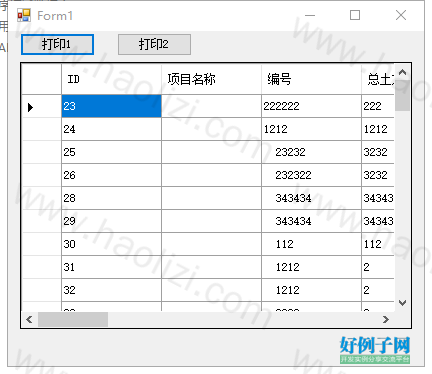This screenshot has width=432, height=374.
Task: Click 编号 cell 1212 in row 31
Action: (x=311, y=267)
